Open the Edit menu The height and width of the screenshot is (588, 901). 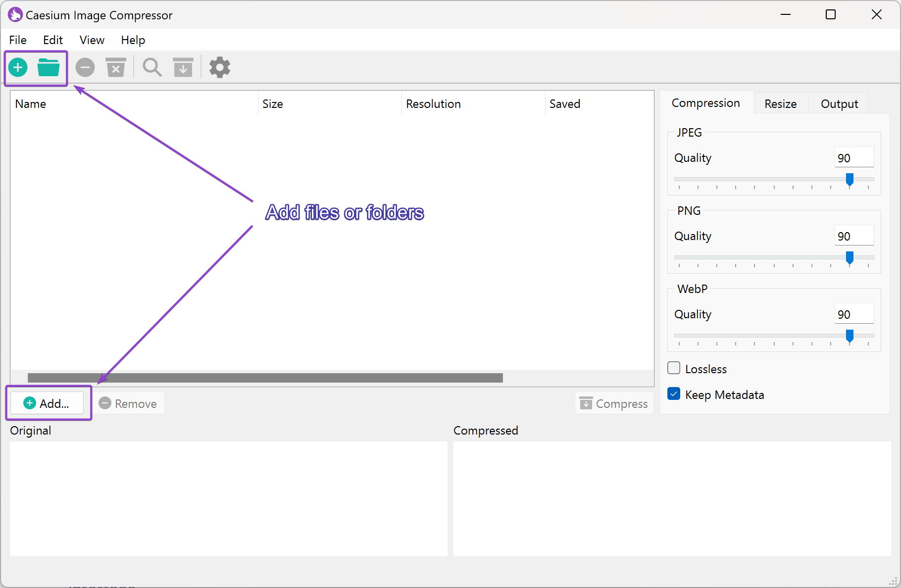53,40
